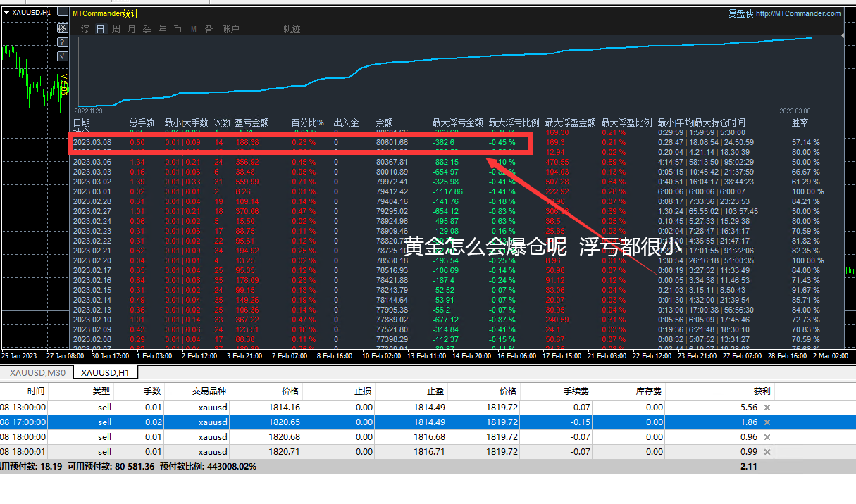Viewport: 856px width, 504px height.
Task: Switch to XAUUSD,H1 chart tab at bottom
Action: tap(104, 373)
